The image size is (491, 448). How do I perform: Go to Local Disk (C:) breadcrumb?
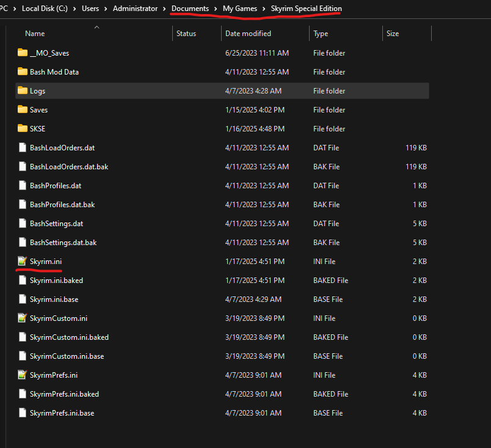click(x=45, y=9)
